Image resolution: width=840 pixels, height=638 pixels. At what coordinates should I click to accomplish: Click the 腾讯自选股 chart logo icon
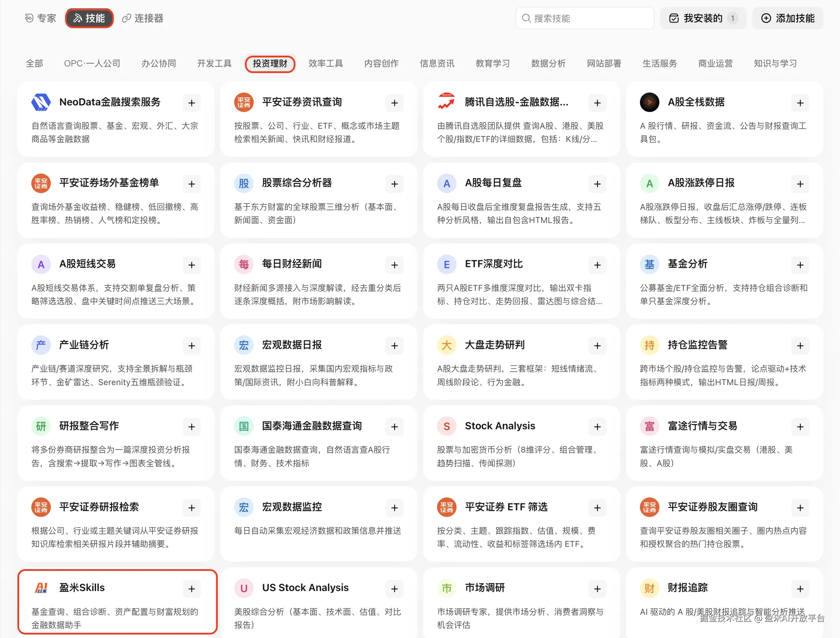(x=446, y=101)
